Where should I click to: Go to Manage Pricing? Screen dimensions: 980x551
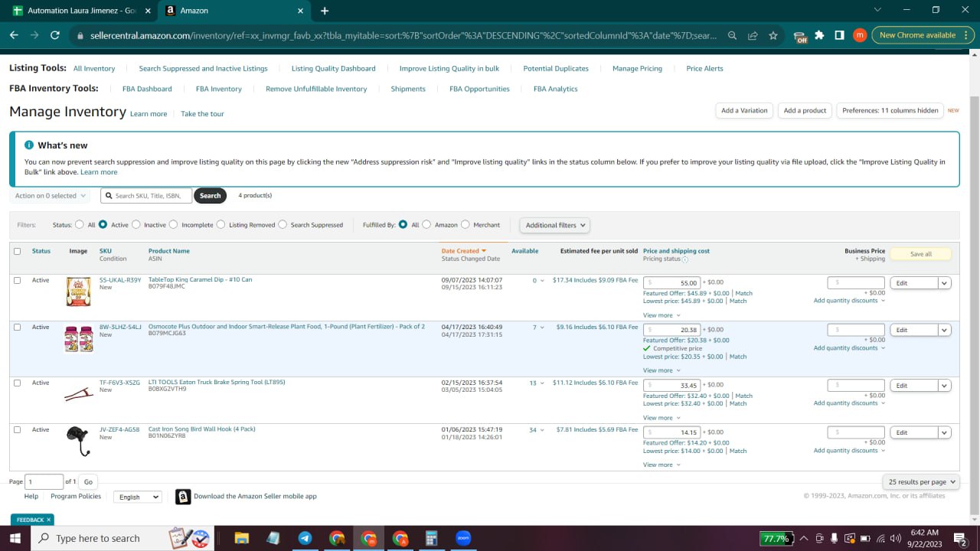pyautogui.click(x=637, y=69)
